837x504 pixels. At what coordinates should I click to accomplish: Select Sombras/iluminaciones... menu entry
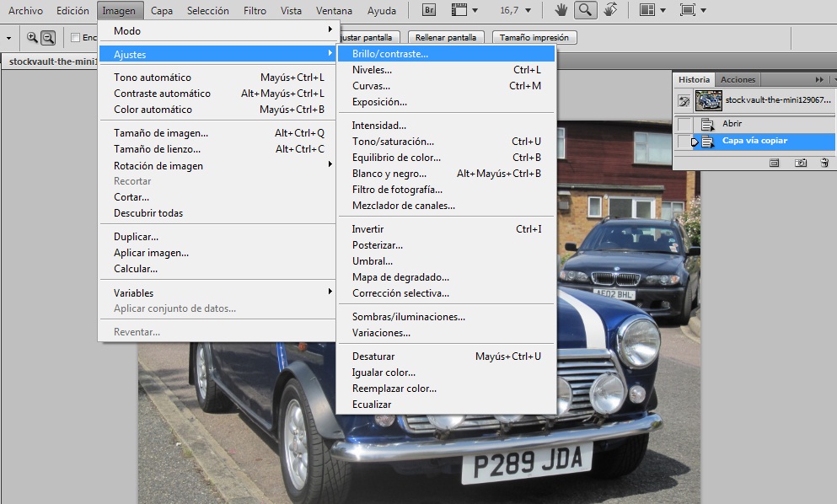[446, 316]
